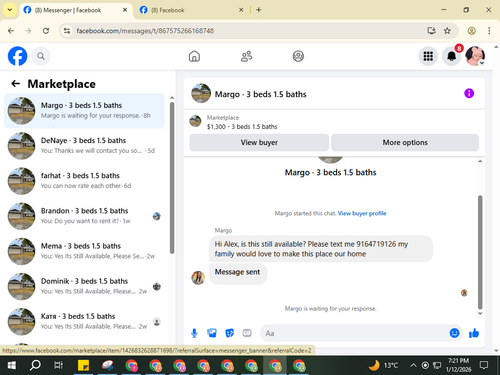Open the tab search dropdown chevron
500x375 pixels.
(x=10, y=10)
